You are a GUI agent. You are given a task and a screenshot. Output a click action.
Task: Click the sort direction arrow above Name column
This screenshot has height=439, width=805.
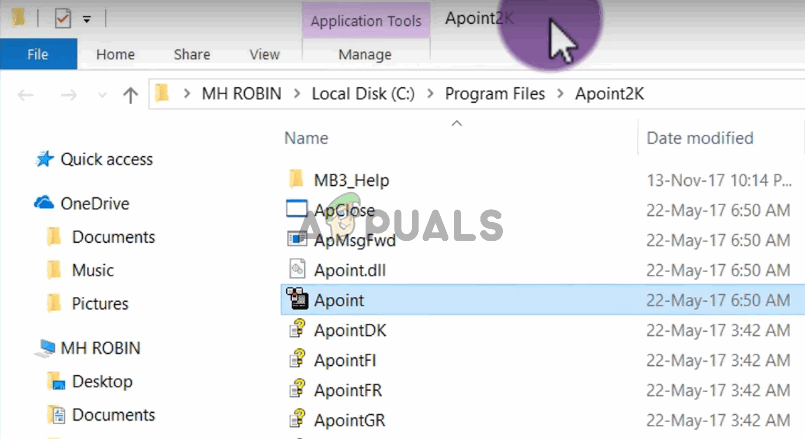click(x=456, y=123)
